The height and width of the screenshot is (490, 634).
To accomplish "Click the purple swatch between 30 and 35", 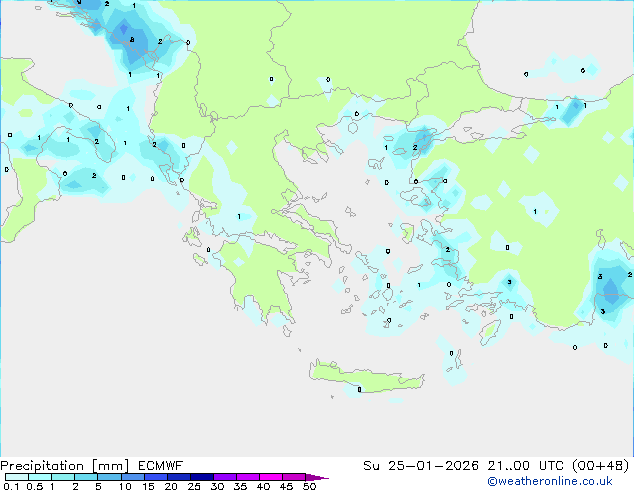I will (225, 477).
